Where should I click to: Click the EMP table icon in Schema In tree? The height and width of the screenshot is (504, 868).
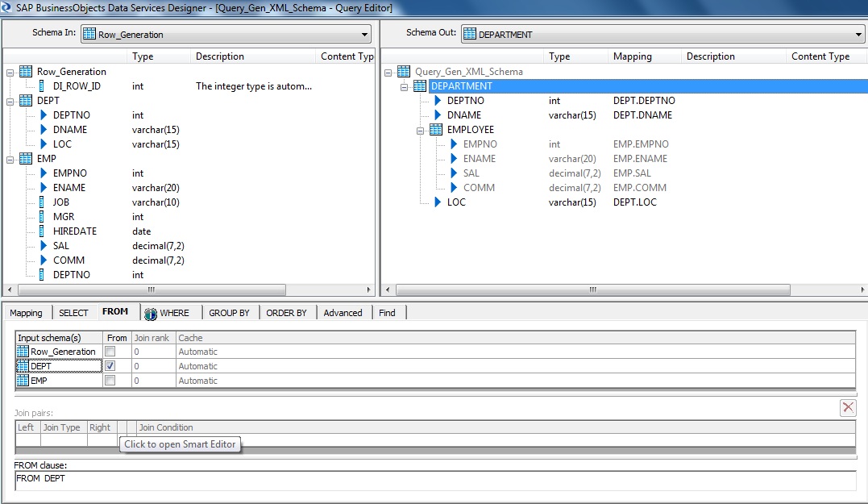pos(26,158)
